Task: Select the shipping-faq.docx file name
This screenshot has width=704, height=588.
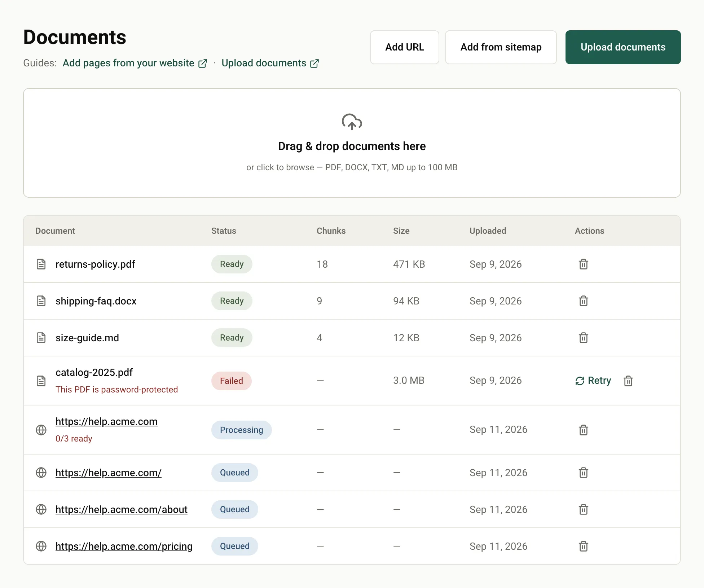Action: [96, 301]
